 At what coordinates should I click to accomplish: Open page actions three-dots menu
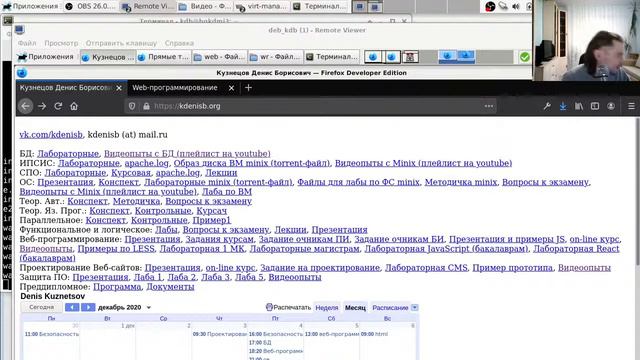click(x=489, y=106)
